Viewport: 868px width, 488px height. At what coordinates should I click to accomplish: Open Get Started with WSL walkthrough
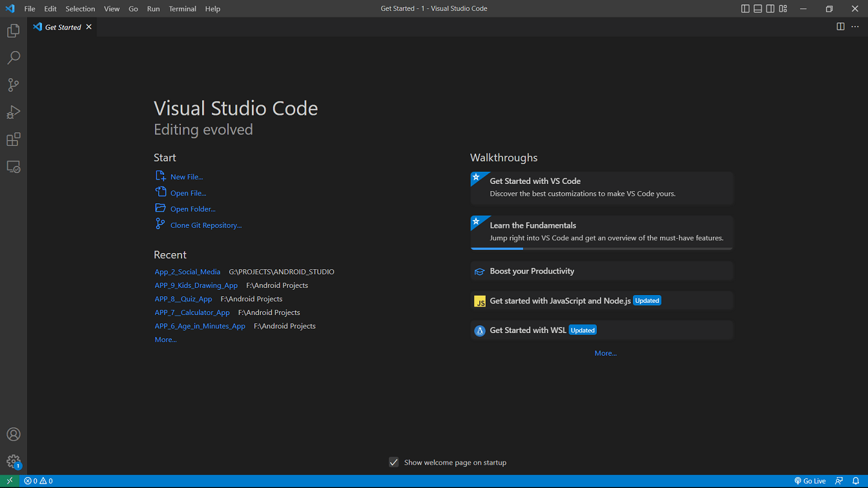tap(602, 330)
